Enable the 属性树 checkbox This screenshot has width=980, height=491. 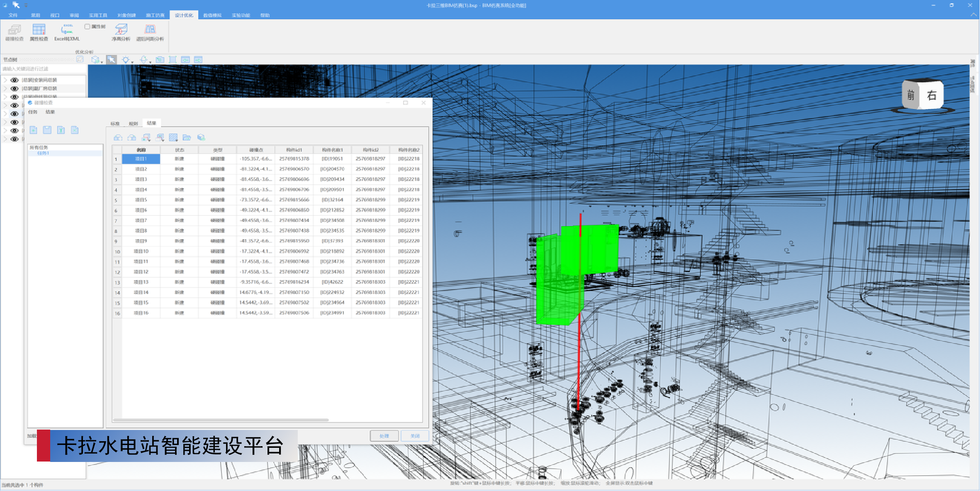(x=87, y=27)
